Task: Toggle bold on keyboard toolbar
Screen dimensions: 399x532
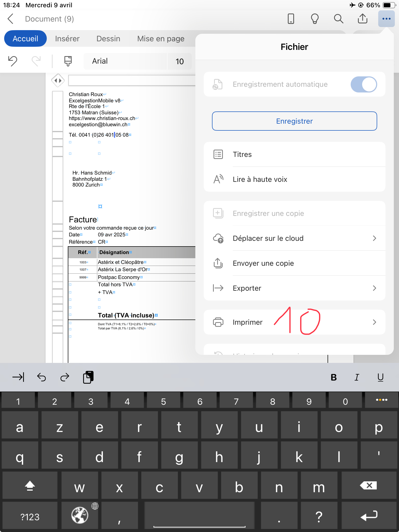Action: pyautogui.click(x=334, y=377)
